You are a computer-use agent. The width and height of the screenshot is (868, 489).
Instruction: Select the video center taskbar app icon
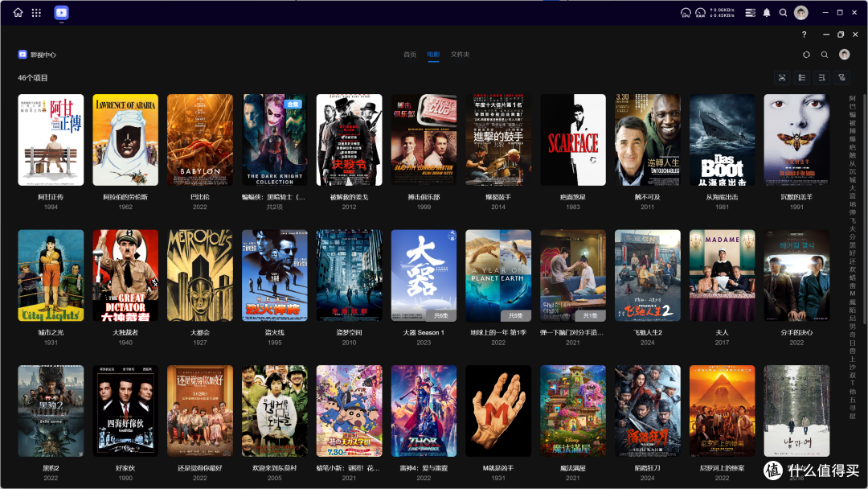[61, 12]
